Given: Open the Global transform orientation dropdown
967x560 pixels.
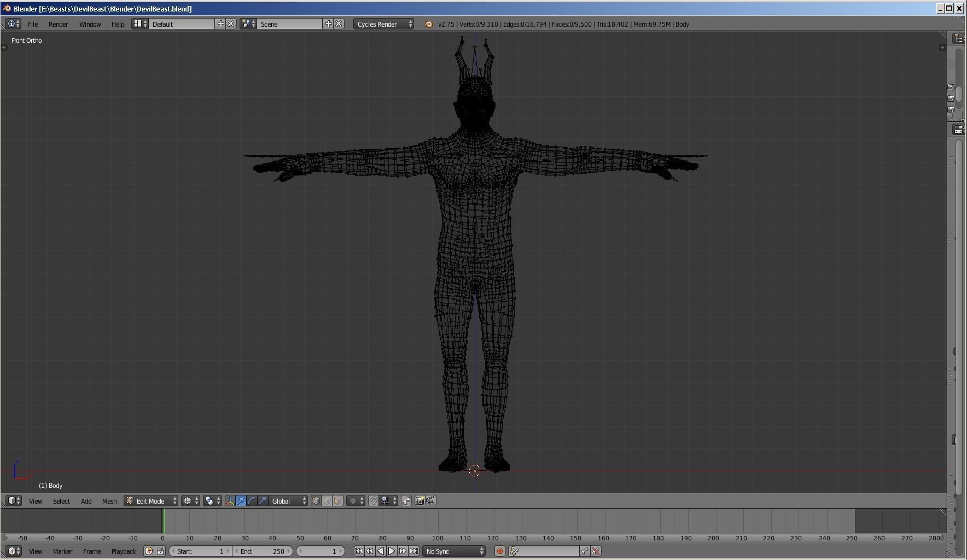Looking at the screenshot, I should click(x=288, y=501).
